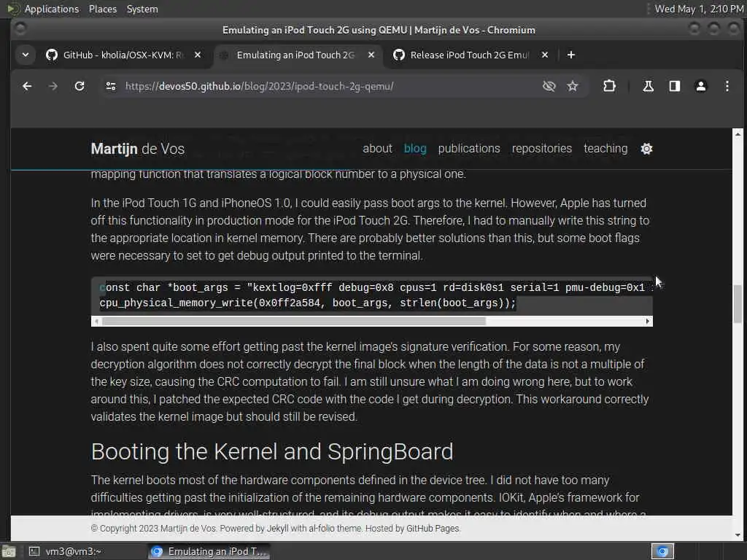Open the about page link
Image resolution: width=747 pixels, height=560 pixels.
point(377,149)
